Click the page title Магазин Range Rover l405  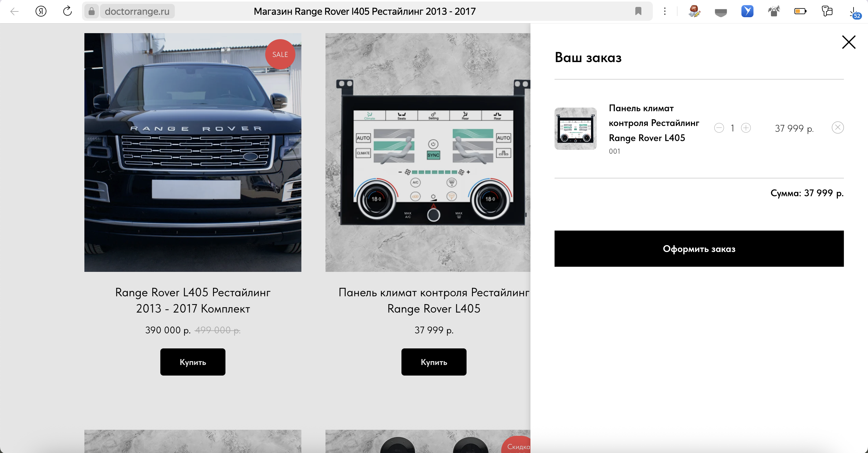[365, 11]
